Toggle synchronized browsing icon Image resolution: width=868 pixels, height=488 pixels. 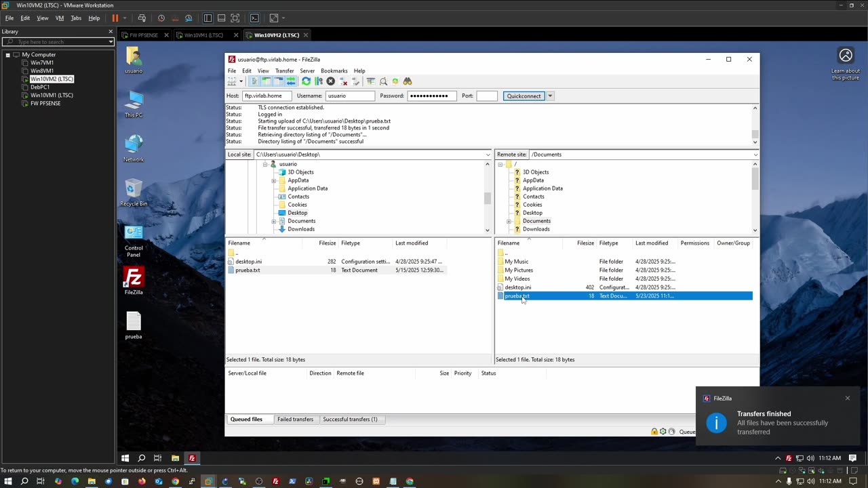pyautogui.click(x=395, y=81)
